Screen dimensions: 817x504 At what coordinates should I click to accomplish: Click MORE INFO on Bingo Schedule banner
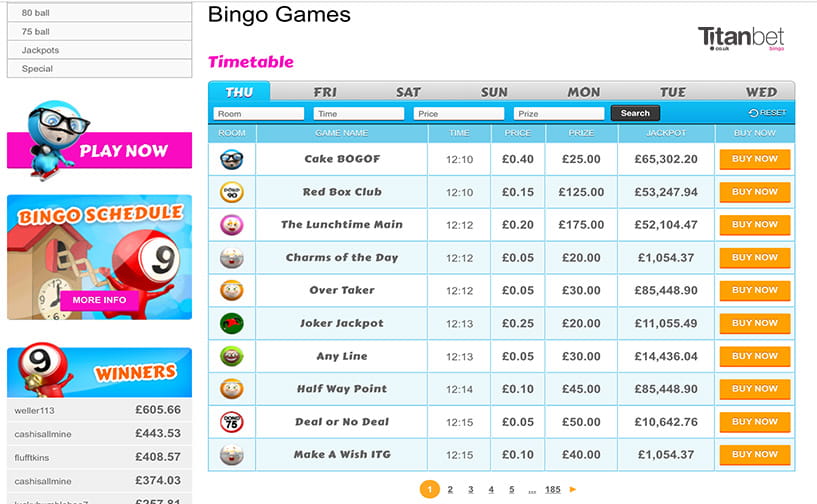[x=99, y=300]
